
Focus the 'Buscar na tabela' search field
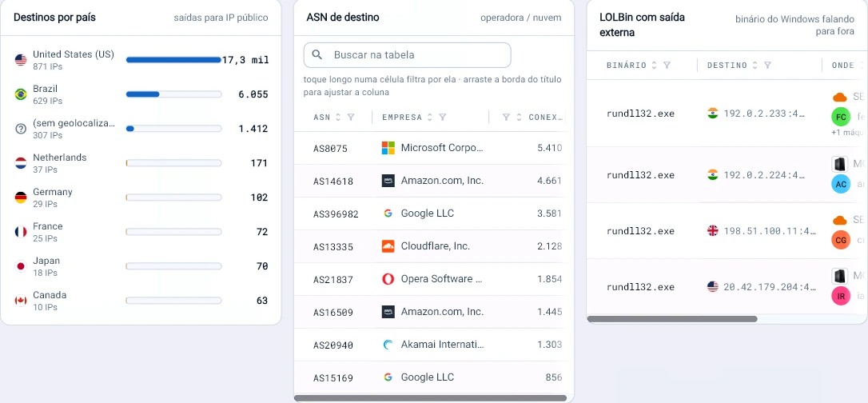point(407,55)
